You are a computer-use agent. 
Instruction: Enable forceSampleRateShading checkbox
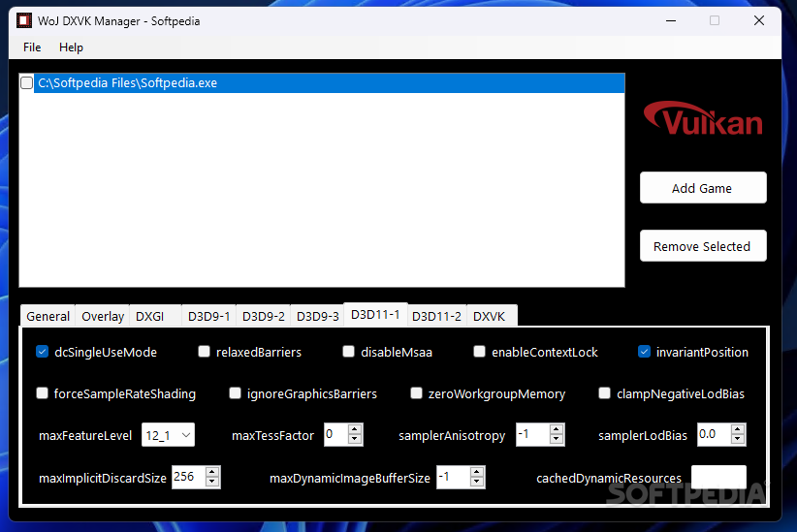pyautogui.click(x=43, y=393)
